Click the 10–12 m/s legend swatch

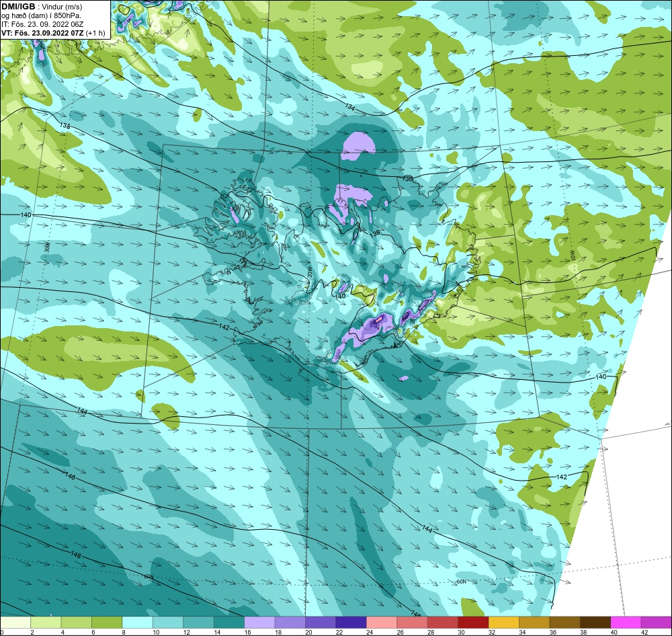[168, 623]
